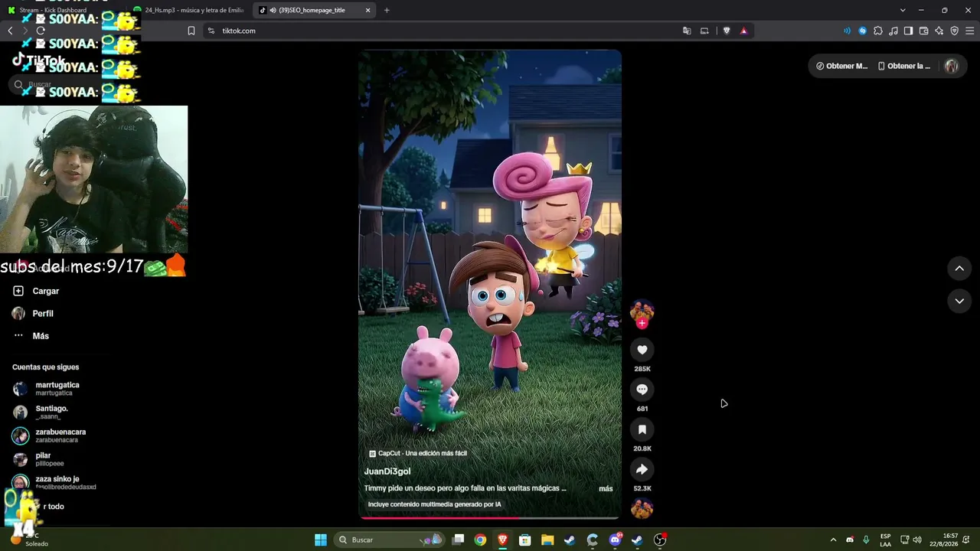Toggle the browser sidebar panel
980x551 pixels.
pyautogui.click(x=908, y=31)
